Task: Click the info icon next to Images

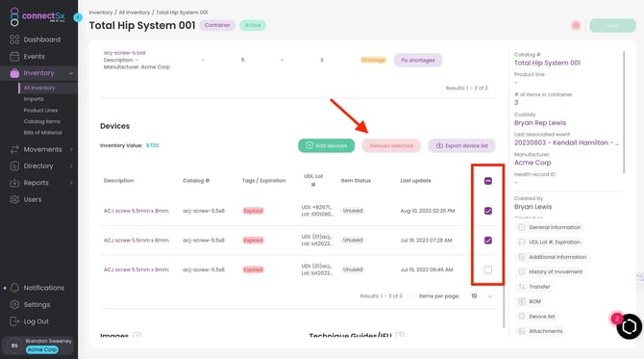Action: [x=137, y=336]
